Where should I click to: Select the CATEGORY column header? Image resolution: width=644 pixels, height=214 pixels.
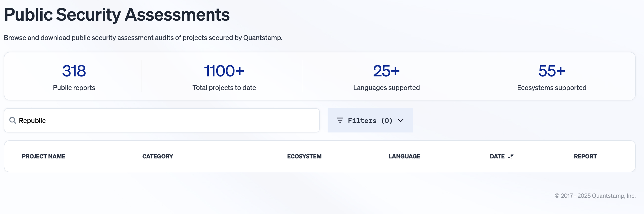point(157,156)
